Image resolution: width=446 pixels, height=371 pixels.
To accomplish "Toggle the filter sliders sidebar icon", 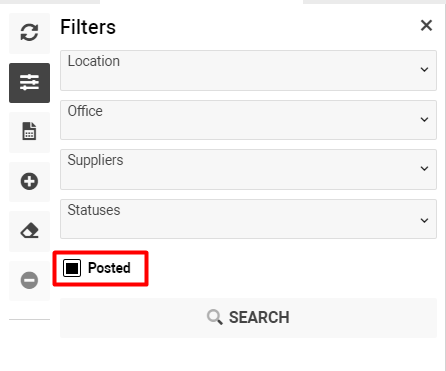I will 29,83.
